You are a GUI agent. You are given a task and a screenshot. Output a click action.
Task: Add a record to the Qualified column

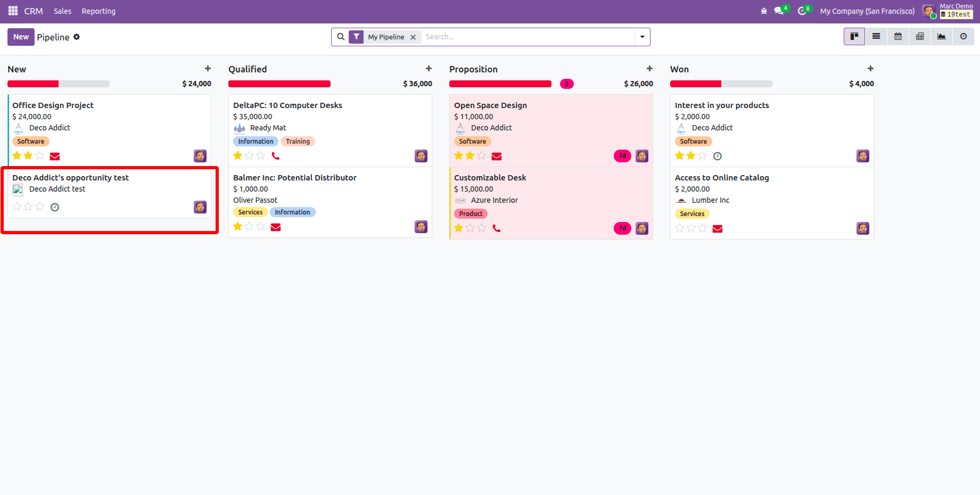click(429, 68)
